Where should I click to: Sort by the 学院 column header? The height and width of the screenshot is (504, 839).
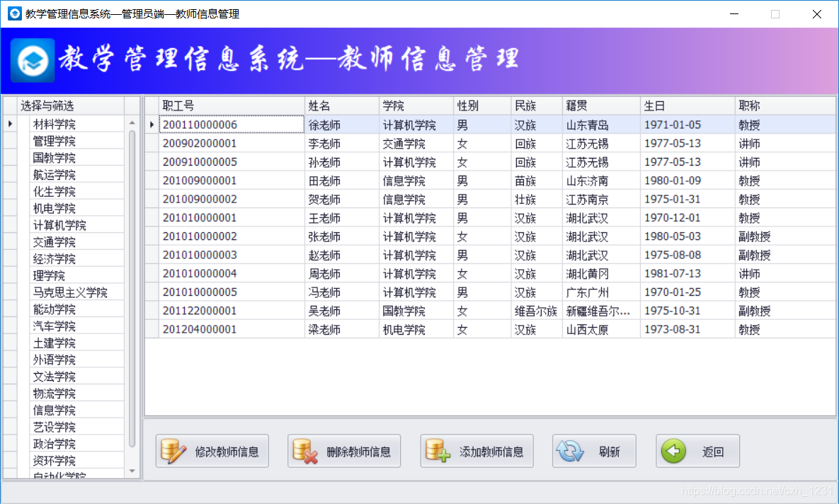click(x=416, y=106)
